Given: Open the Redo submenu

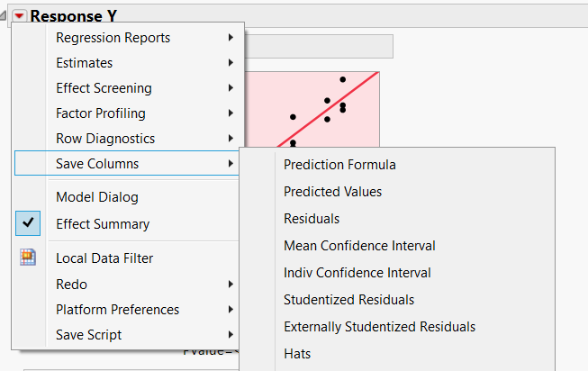Looking at the screenshot, I should click(x=72, y=285).
